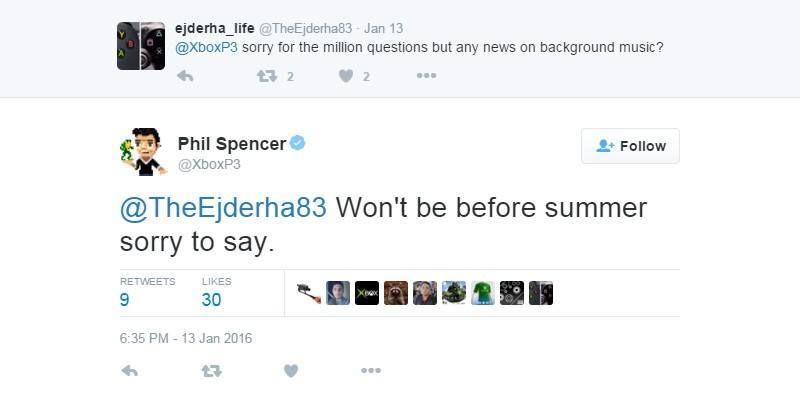
Task: View the 9 retweets list
Action: tap(124, 299)
